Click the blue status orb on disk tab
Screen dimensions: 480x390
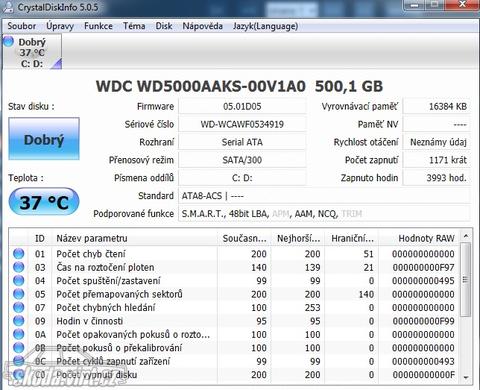click(8, 41)
